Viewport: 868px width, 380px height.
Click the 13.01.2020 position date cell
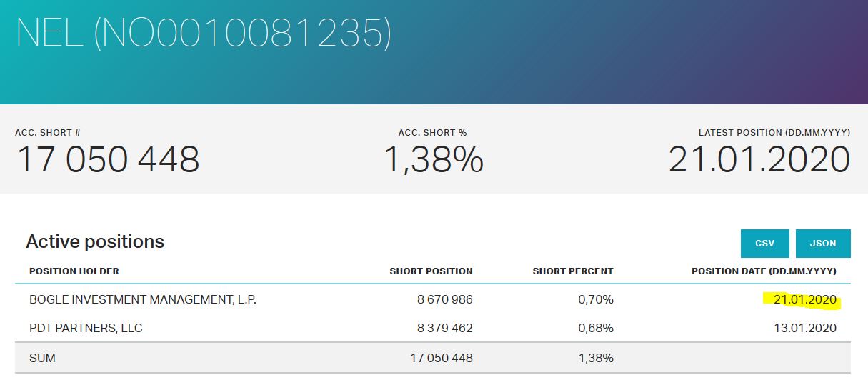pos(804,329)
